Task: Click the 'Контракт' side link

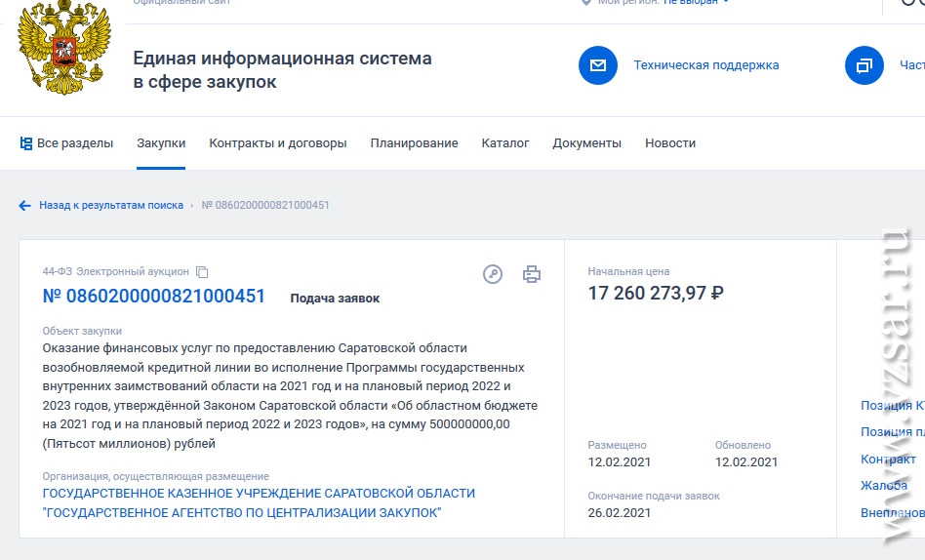Action: click(889, 460)
